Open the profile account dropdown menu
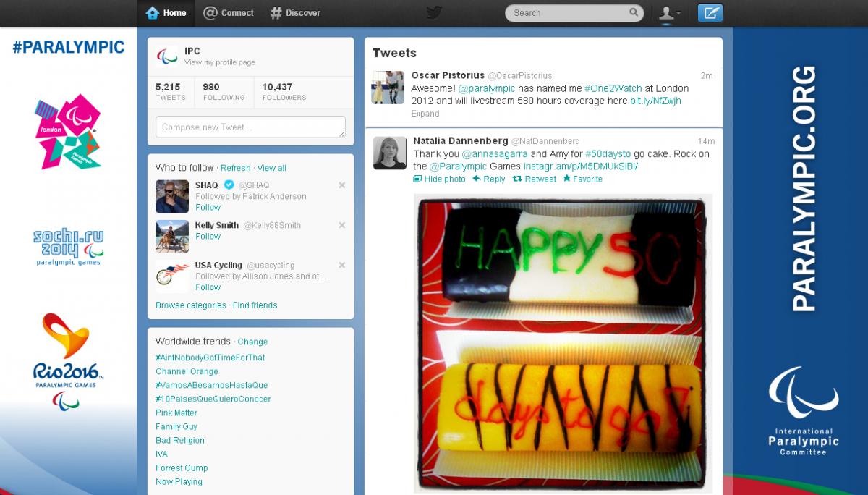 point(669,12)
